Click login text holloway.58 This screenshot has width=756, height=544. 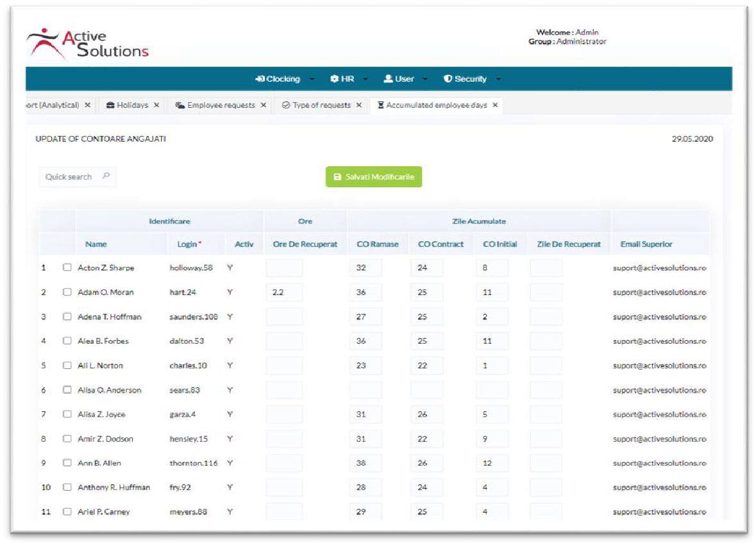pos(191,268)
